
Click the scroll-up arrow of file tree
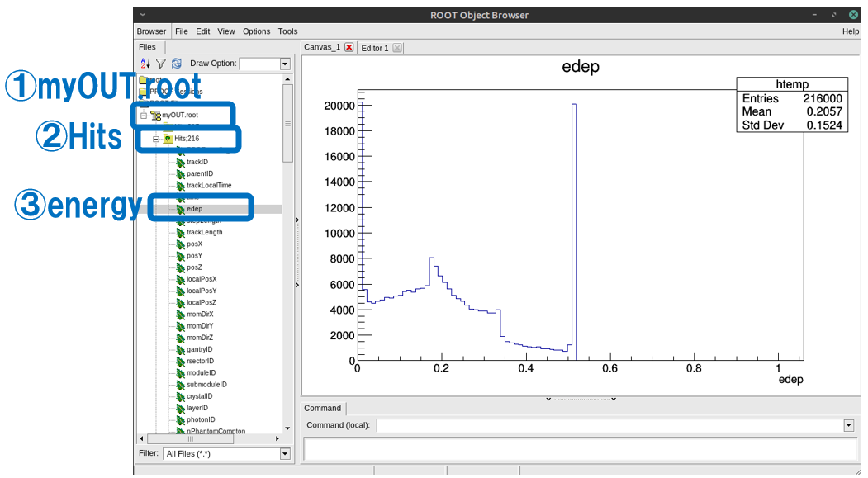[287, 79]
